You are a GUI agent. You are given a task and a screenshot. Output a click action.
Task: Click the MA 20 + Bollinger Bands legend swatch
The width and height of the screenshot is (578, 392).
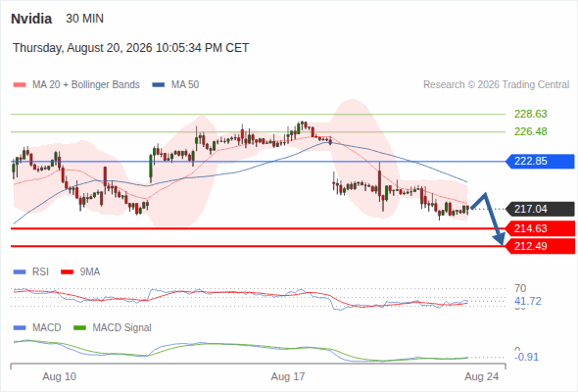(20, 85)
